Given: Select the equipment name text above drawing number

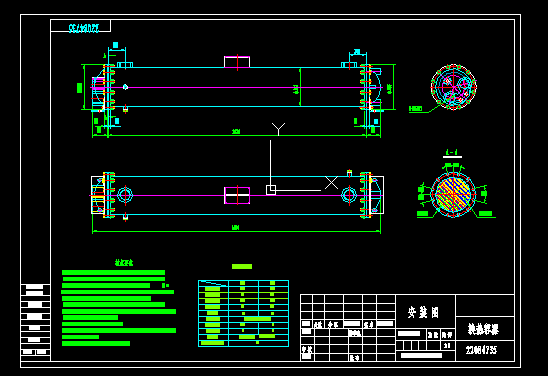Looking at the screenshot, I should pos(483,329).
